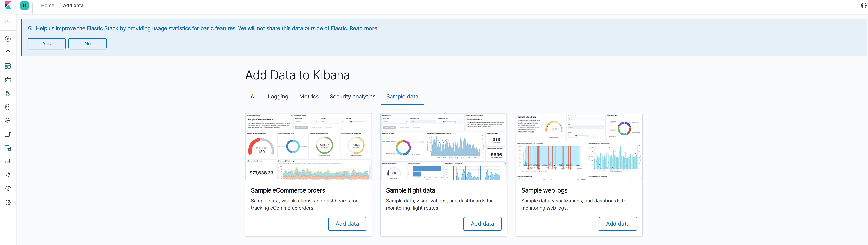Viewport: 868px width, 245px height.
Task: Open Canvas from the sidebar
Action: coord(8,80)
